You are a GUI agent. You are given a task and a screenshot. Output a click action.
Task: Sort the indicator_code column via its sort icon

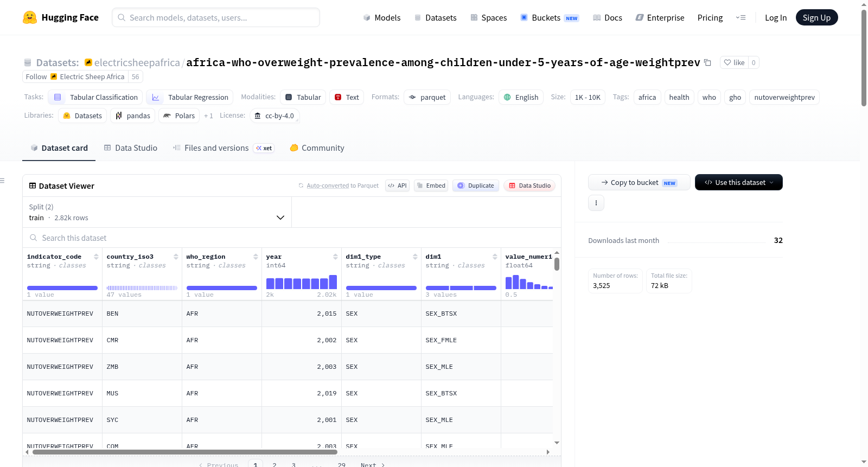pos(96,257)
